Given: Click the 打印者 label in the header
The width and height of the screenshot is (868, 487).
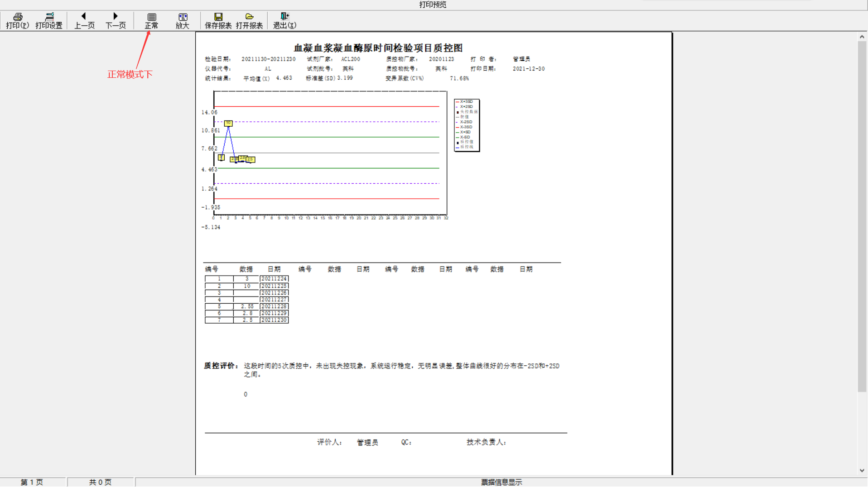Looking at the screenshot, I should point(484,59).
